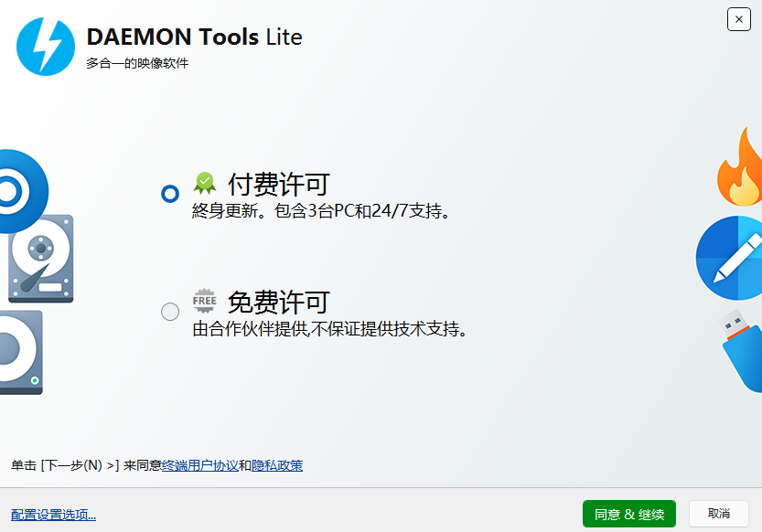
Task: Click the DAEMON Tools lightning bolt logo
Action: (46, 47)
